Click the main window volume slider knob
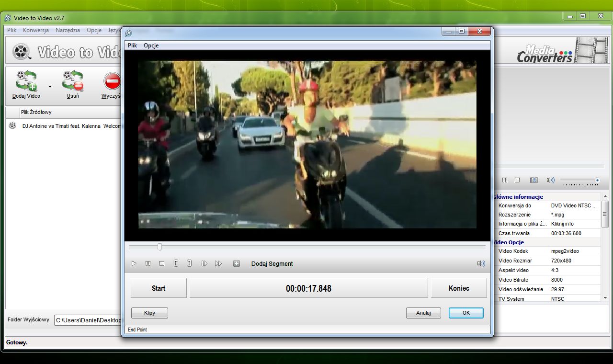The image size is (613, 364). (597, 180)
